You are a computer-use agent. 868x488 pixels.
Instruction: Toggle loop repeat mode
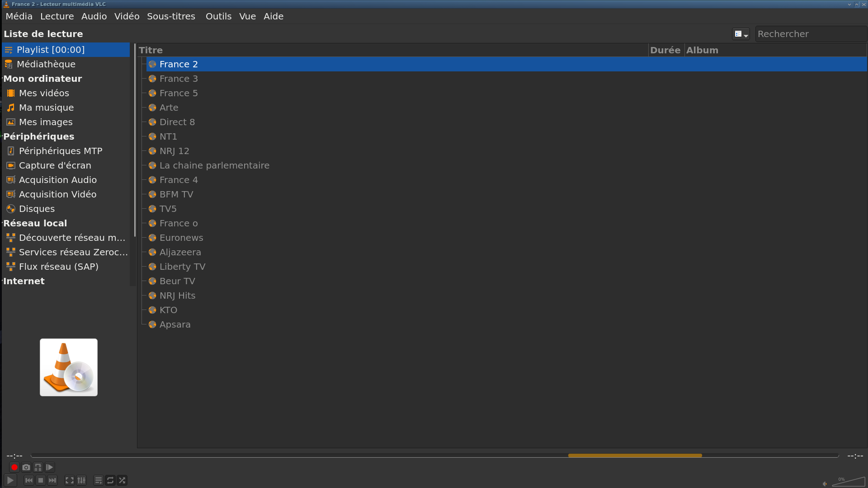pos(110,480)
